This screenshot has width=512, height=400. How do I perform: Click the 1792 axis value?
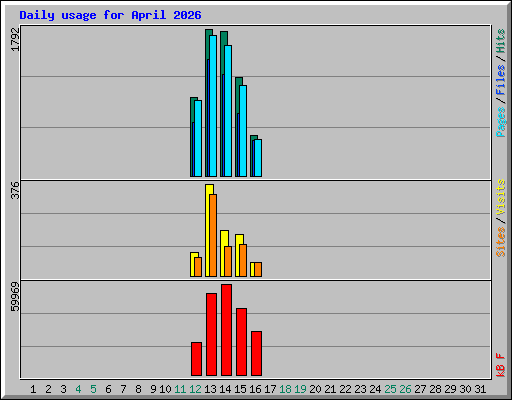[x=15, y=39]
